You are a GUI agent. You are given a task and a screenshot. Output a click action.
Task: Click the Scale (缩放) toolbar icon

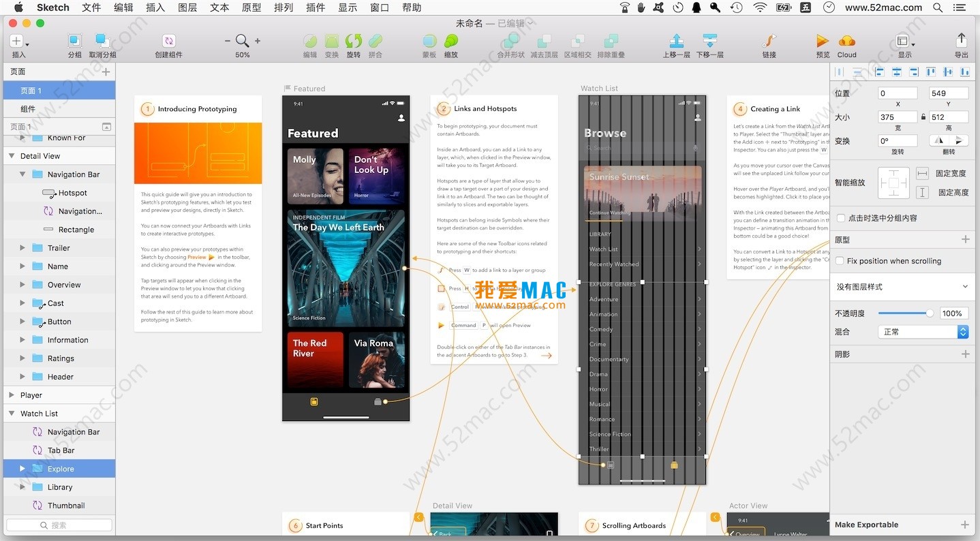pos(450,42)
